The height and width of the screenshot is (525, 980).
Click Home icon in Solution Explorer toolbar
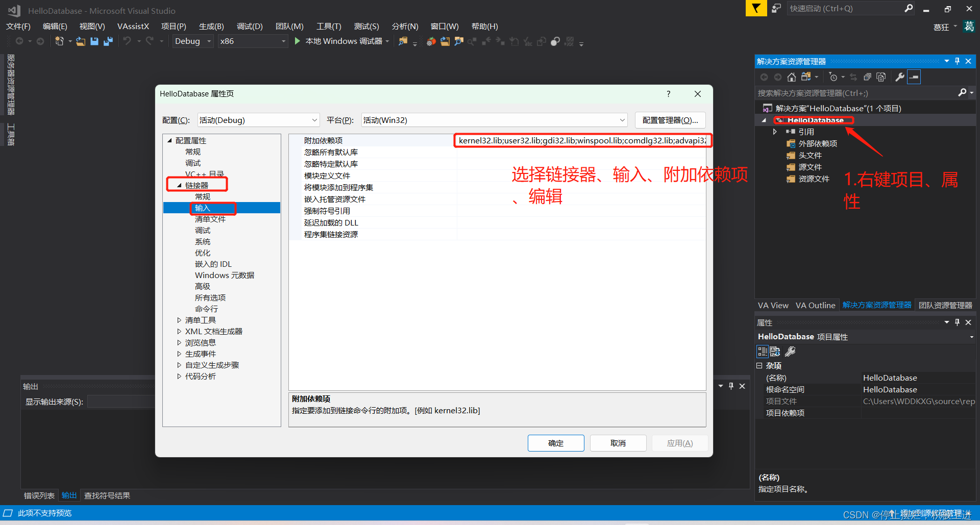[x=791, y=77]
